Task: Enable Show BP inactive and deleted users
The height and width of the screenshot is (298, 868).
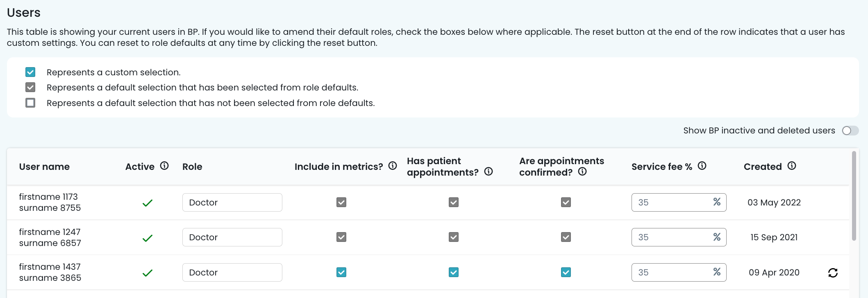Action: tap(850, 131)
